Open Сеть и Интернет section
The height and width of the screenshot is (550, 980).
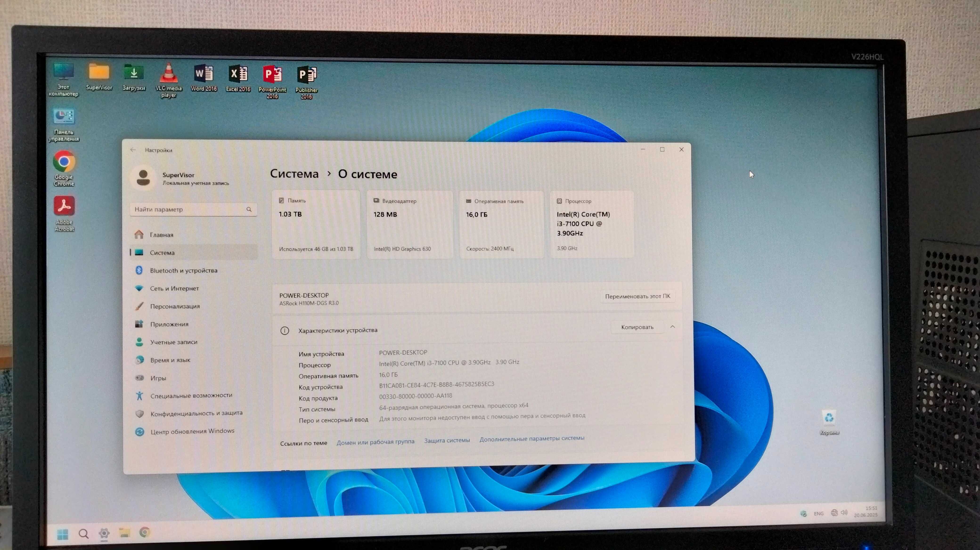[x=194, y=288]
